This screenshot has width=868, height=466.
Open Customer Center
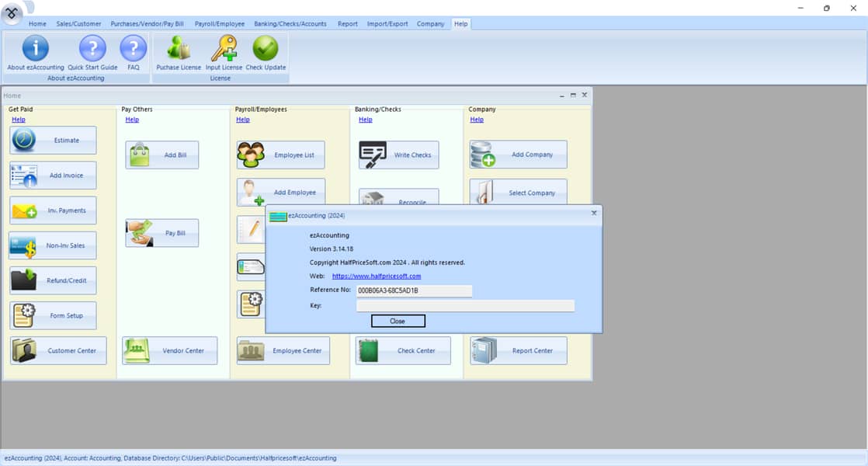(58, 350)
